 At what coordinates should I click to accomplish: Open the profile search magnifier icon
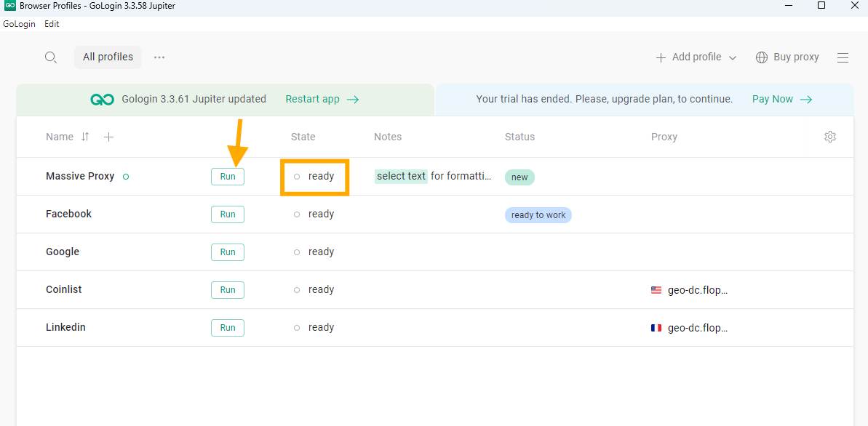coord(50,57)
